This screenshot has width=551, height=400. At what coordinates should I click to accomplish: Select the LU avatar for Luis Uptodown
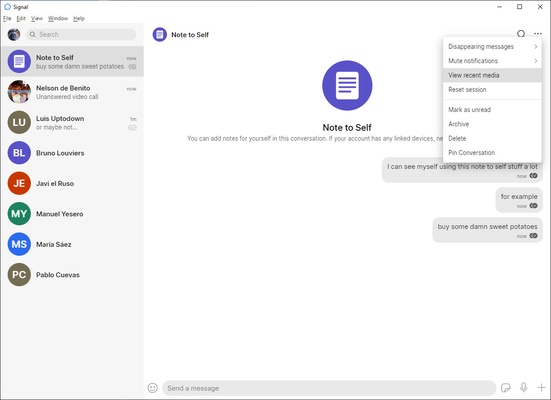click(19, 122)
